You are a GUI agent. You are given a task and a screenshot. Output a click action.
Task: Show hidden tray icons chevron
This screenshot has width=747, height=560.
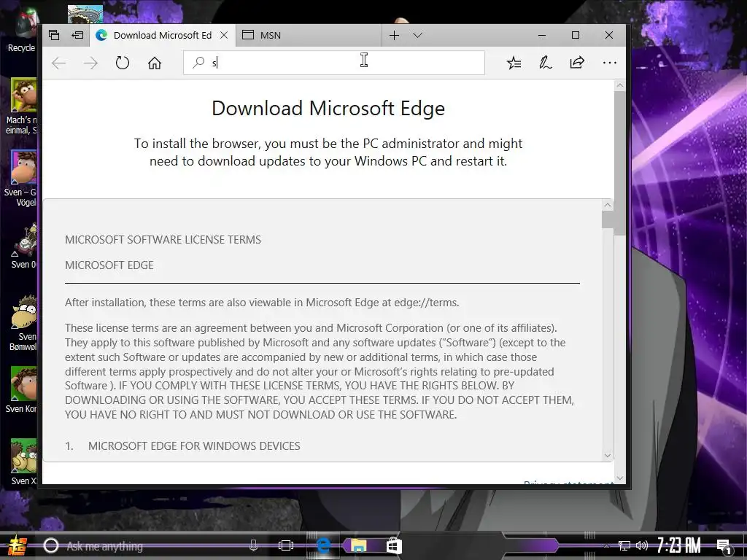[606, 545]
